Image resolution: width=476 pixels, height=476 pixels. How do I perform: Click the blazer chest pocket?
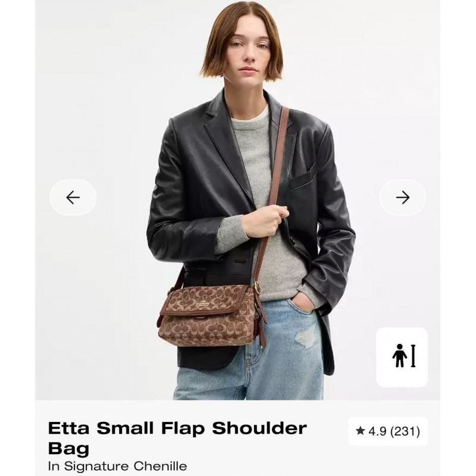pos(302,178)
